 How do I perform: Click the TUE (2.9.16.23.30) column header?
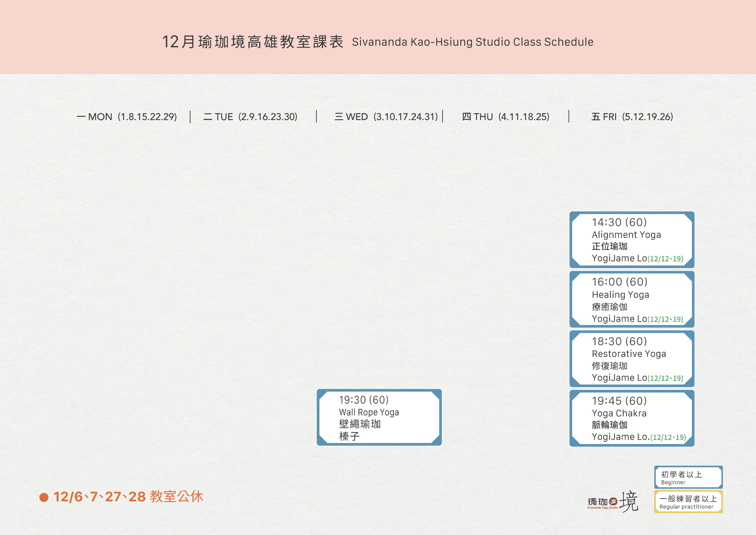coord(250,117)
